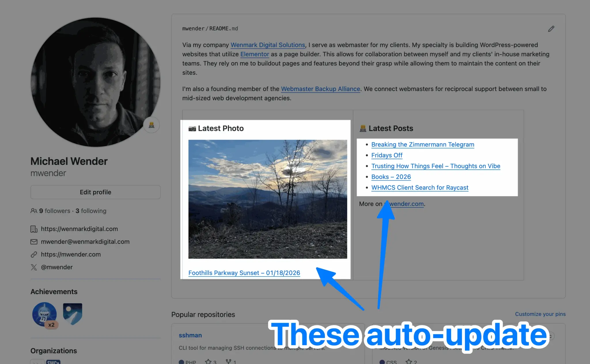The height and width of the screenshot is (364, 590).
Task: Click the fork icon on sshman repository
Action: point(228,361)
